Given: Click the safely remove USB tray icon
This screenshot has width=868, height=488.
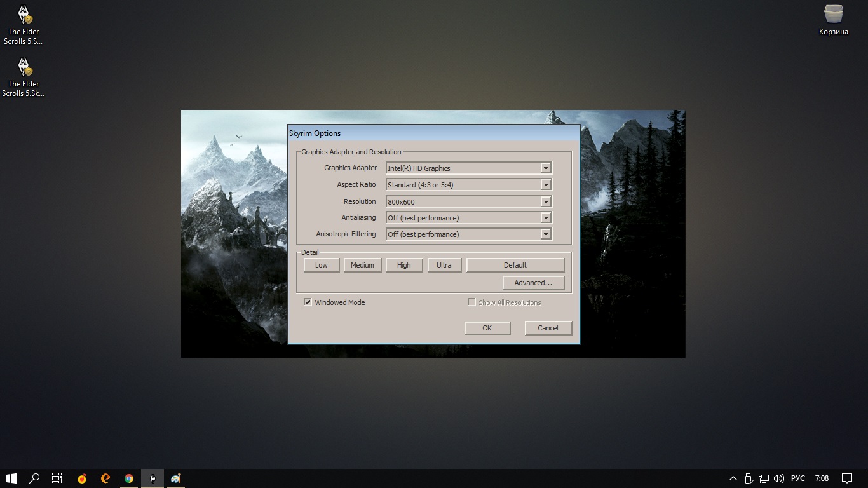Looking at the screenshot, I should coord(749,478).
